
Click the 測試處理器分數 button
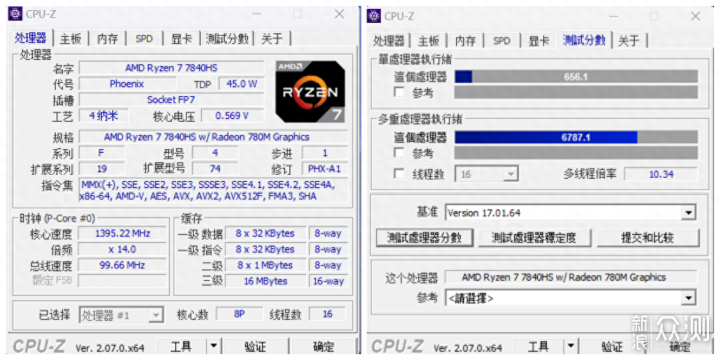(x=424, y=238)
